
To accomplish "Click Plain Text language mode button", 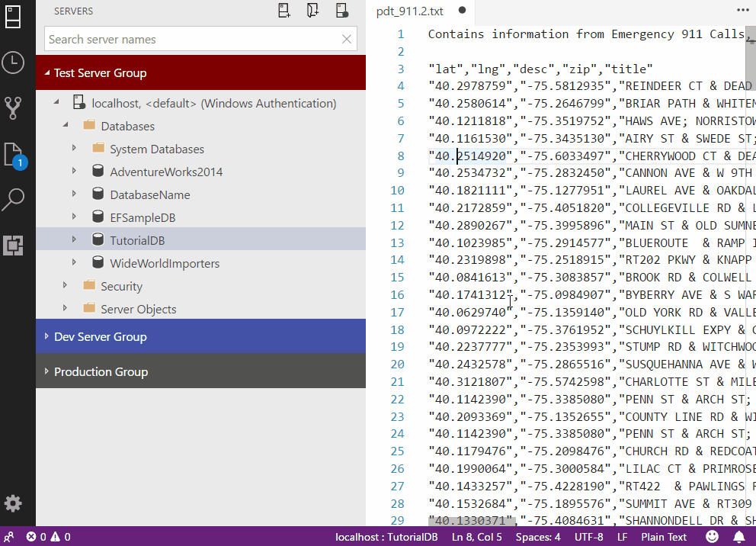I will coord(664,537).
